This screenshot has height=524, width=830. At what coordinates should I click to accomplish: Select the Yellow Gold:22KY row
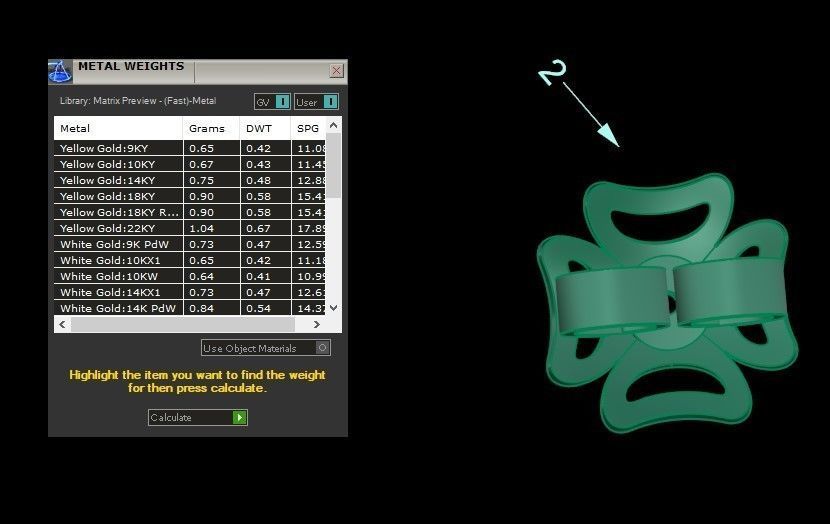[190, 228]
